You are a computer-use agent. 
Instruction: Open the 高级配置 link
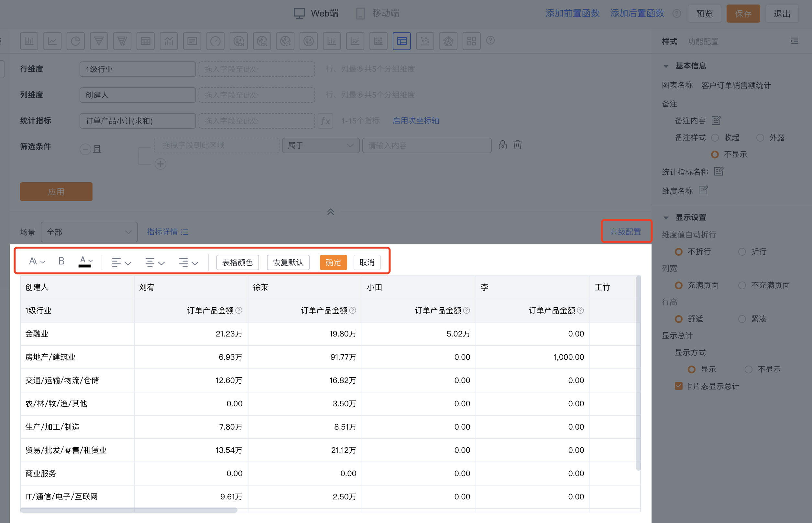625,232
